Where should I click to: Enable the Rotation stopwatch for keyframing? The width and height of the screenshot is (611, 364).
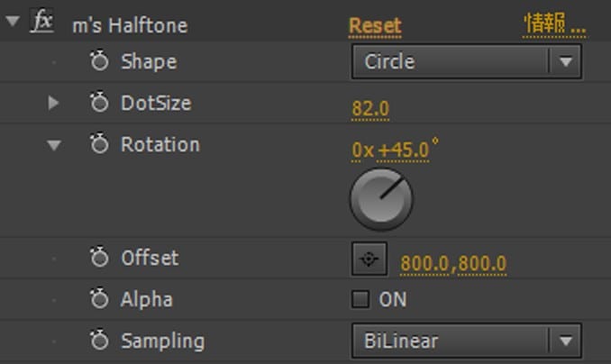[x=99, y=145]
